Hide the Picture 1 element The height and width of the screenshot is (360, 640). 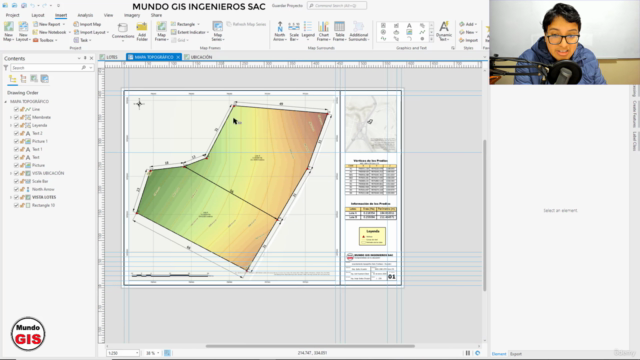[x=16, y=141]
